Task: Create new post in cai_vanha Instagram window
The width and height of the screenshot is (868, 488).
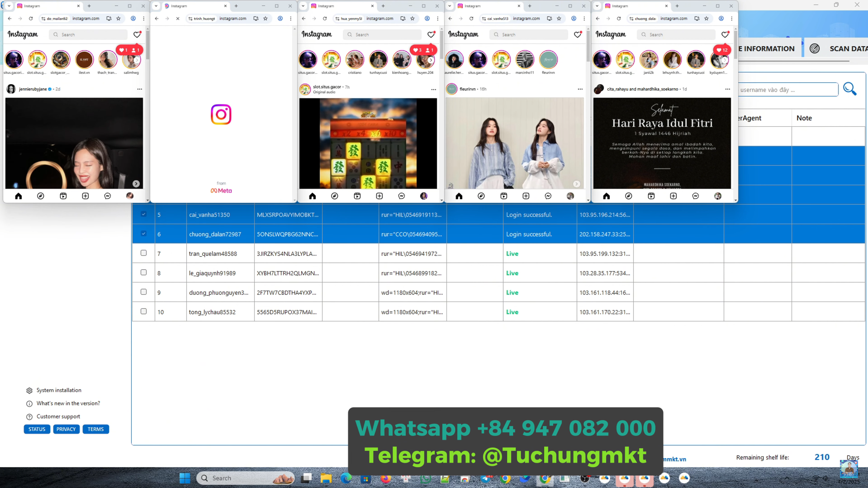Action: 526,196
